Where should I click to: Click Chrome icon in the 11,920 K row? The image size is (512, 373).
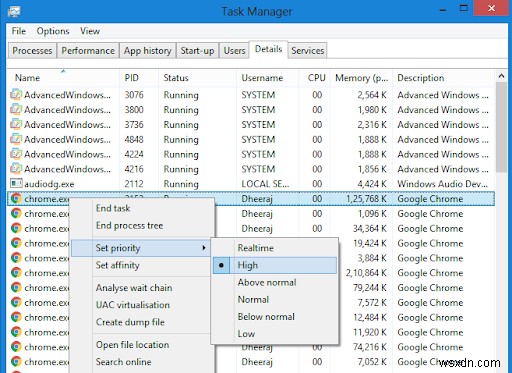click(x=16, y=332)
